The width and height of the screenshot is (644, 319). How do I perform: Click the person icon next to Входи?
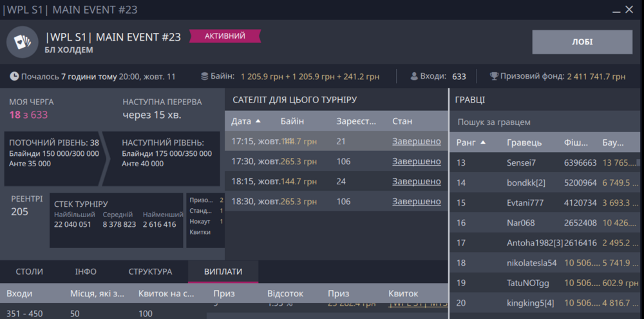pos(414,76)
